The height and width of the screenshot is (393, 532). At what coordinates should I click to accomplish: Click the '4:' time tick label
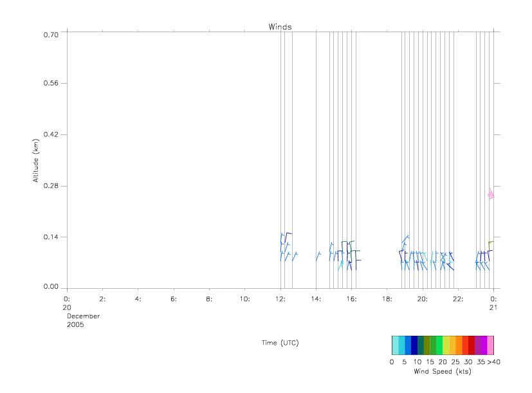pyautogui.click(x=138, y=299)
